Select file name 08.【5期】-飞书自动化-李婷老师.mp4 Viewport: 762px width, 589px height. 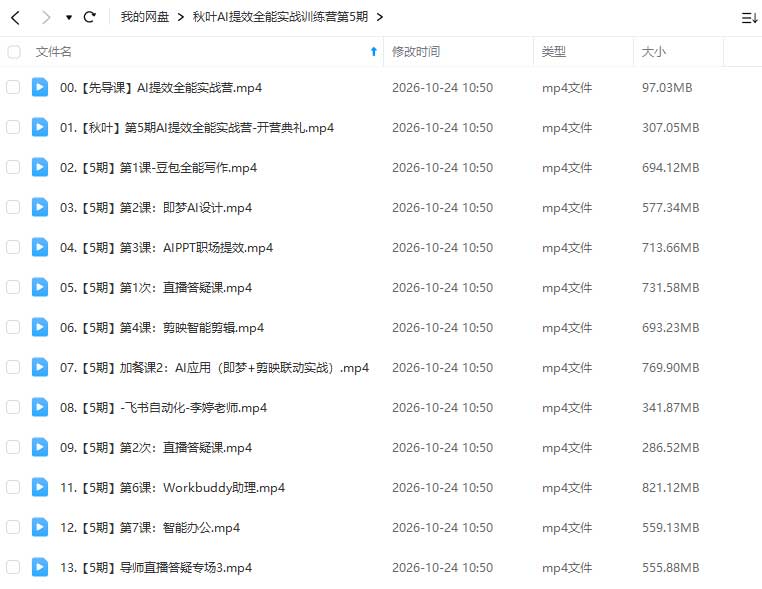click(163, 408)
